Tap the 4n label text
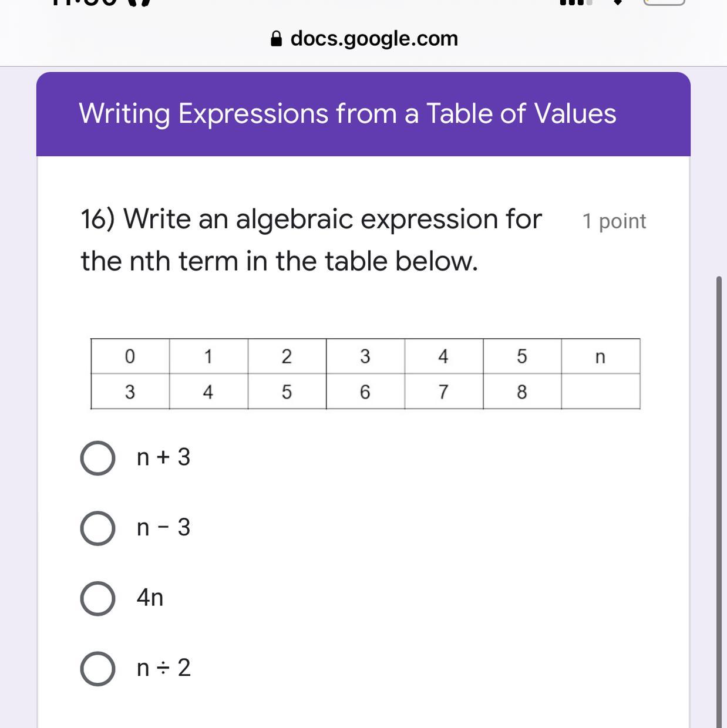 coord(150,598)
